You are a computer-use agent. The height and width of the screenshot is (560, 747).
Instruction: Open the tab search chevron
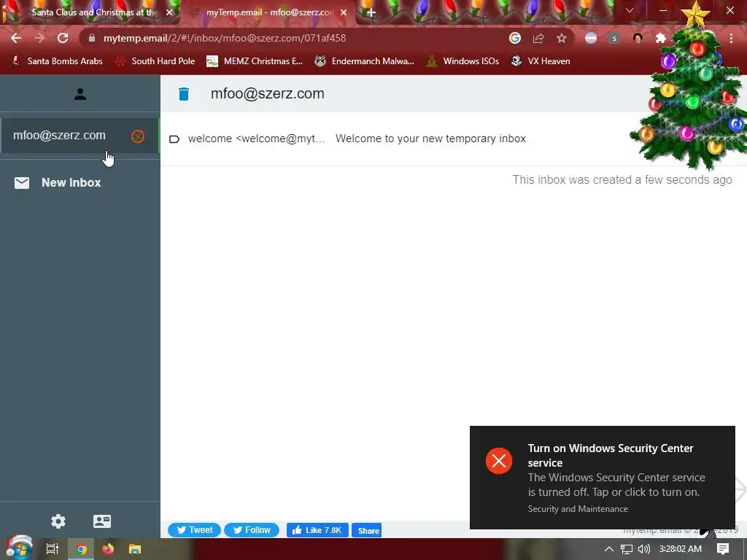[x=630, y=10]
